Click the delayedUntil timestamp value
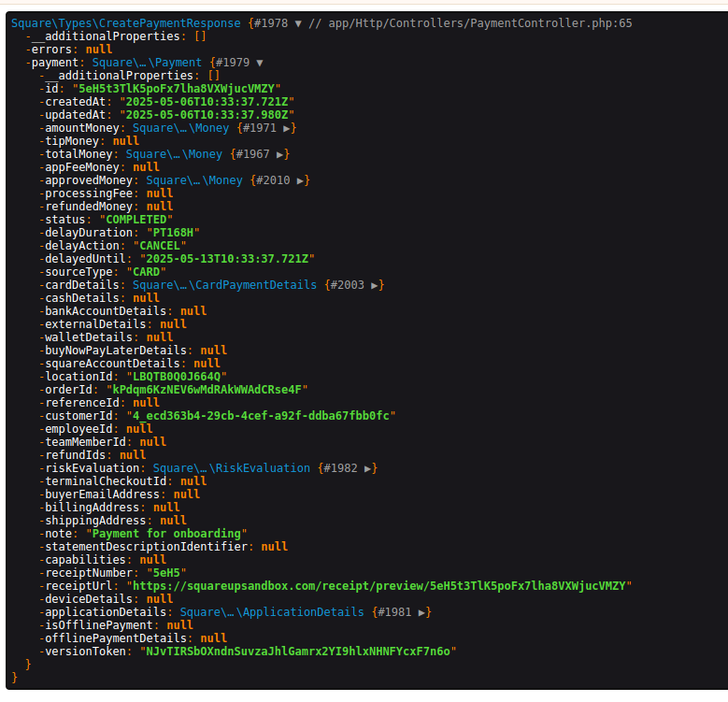 [x=227, y=259]
